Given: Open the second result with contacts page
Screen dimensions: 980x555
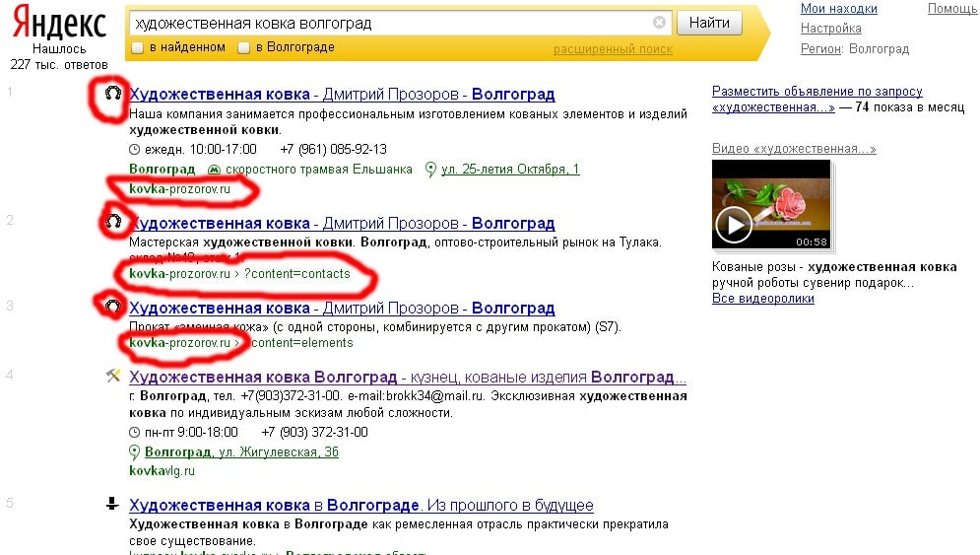Looking at the screenshot, I should coord(342,223).
